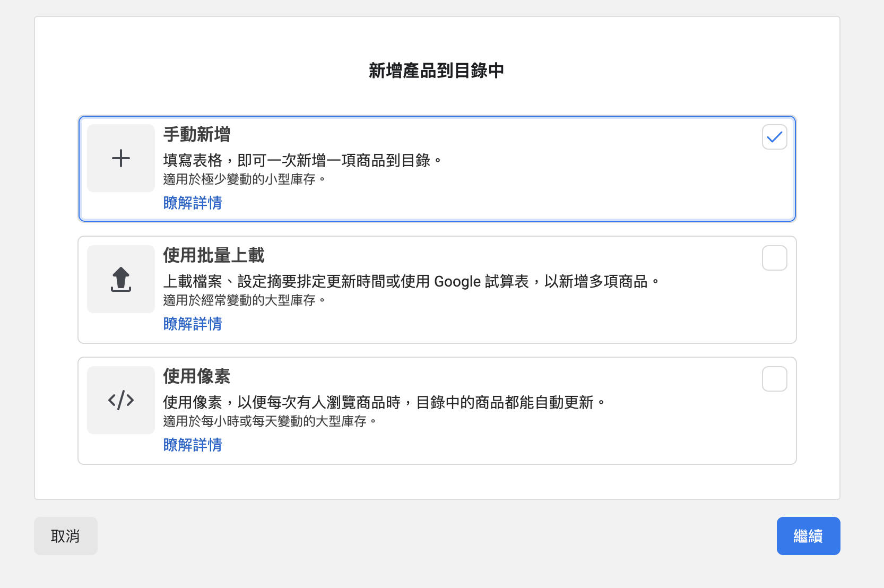
Task: Open 瞭解詳情 link under 使用像素
Action: 193,445
